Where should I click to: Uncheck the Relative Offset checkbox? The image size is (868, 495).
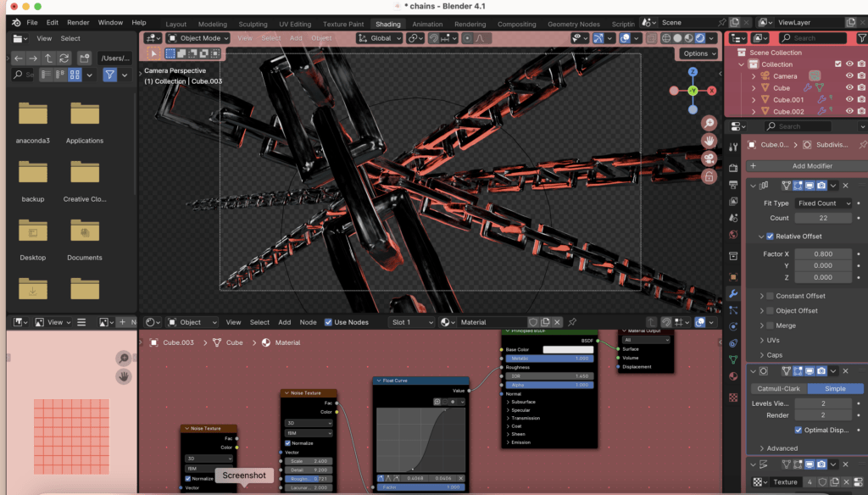[x=770, y=236]
